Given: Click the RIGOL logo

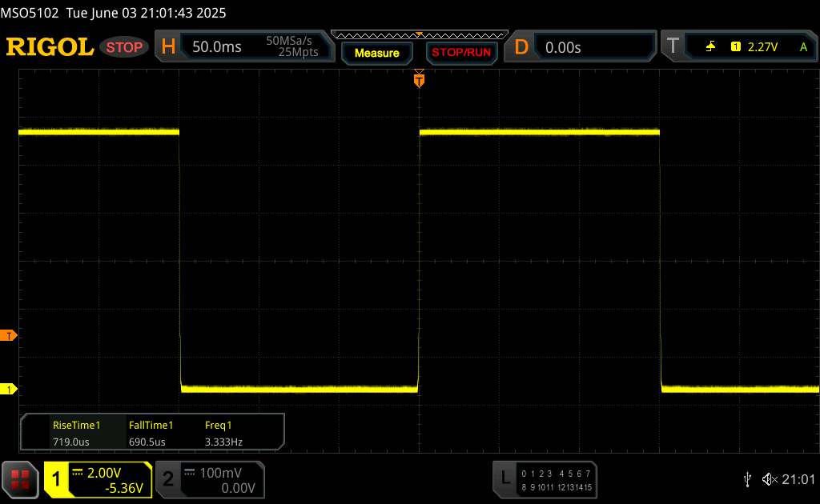Looking at the screenshot, I should 50,47.
